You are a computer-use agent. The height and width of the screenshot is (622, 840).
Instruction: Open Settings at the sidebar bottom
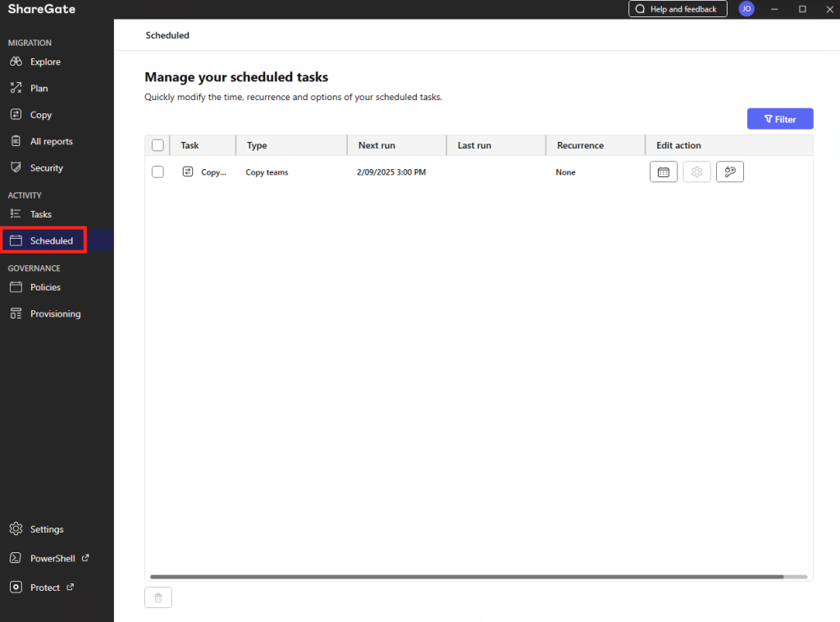[47, 529]
